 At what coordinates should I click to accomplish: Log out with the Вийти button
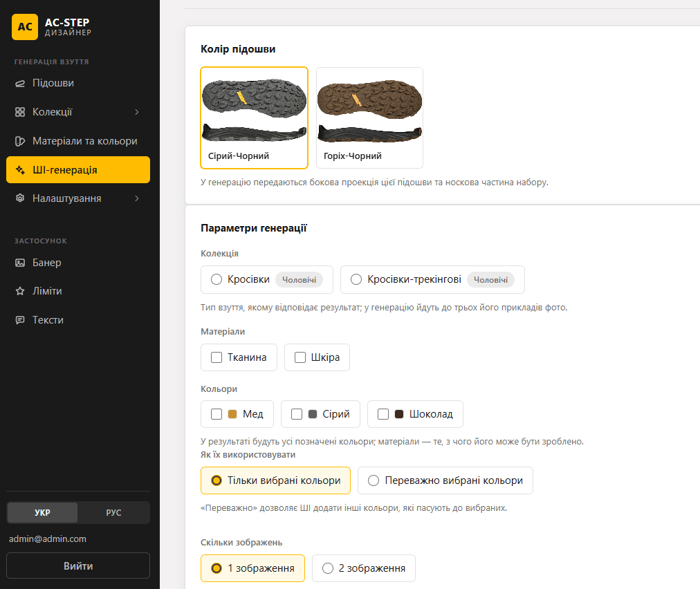[78, 565]
